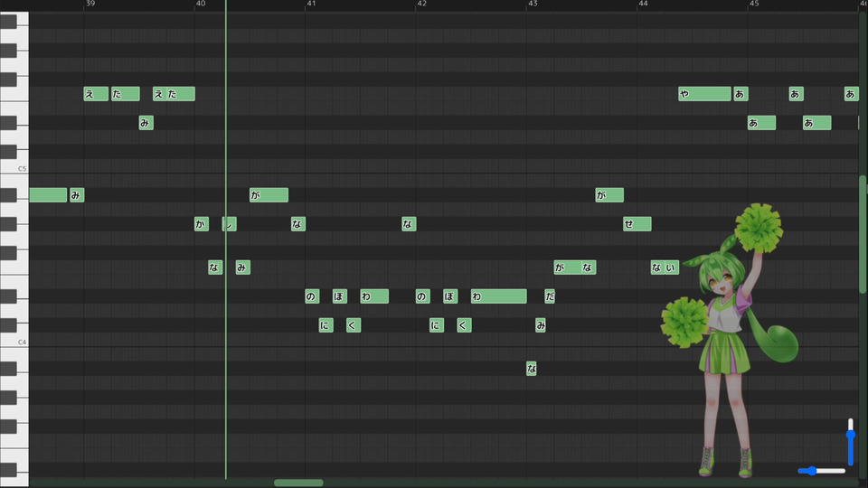Select the か note at measure 40
Viewport: 868px width, 488px height.
click(x=202, y=224)
